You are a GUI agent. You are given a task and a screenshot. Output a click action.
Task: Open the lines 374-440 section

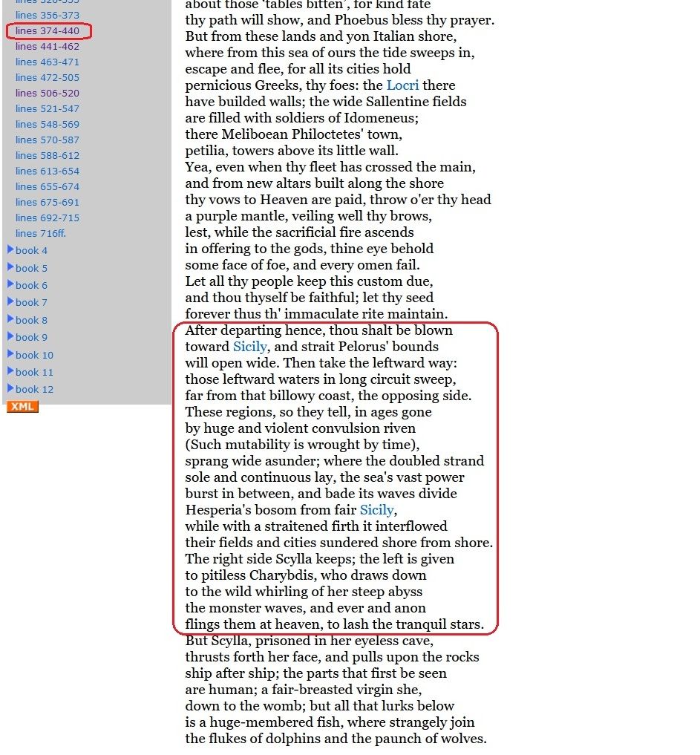pyautogui.click(x=48, y=31)
